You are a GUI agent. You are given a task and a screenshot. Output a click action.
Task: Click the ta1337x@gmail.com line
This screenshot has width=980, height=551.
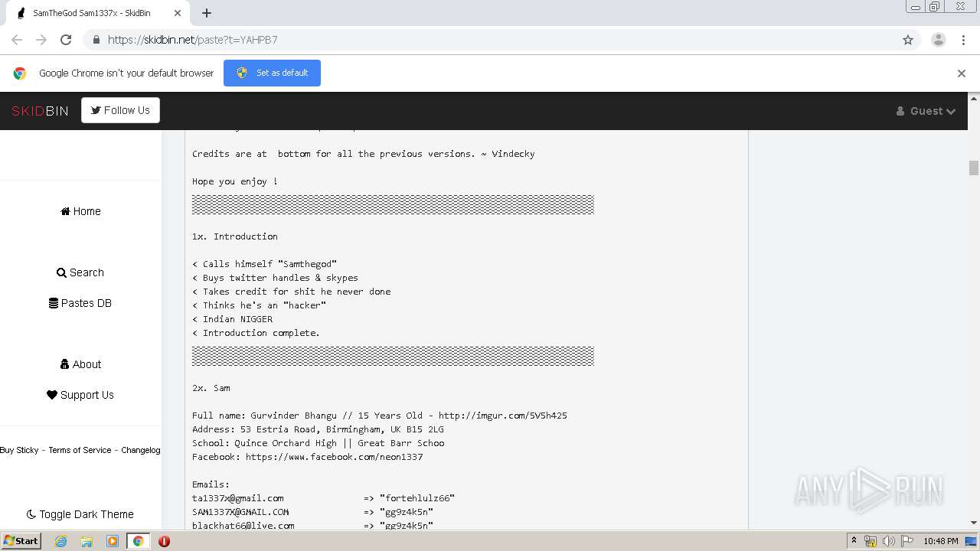pyautogui.click(x=323, y=498)
